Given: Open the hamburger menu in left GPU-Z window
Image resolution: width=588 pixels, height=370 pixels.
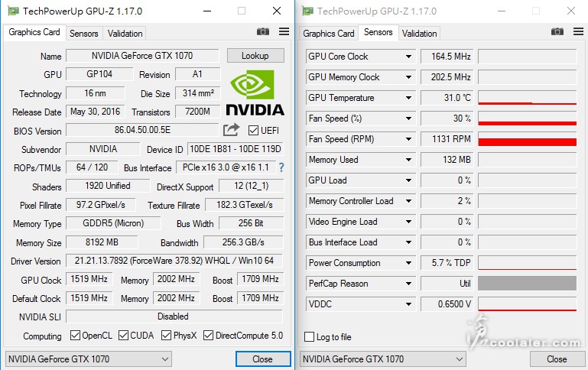Looking at the screenshot, I should point(284,32).
